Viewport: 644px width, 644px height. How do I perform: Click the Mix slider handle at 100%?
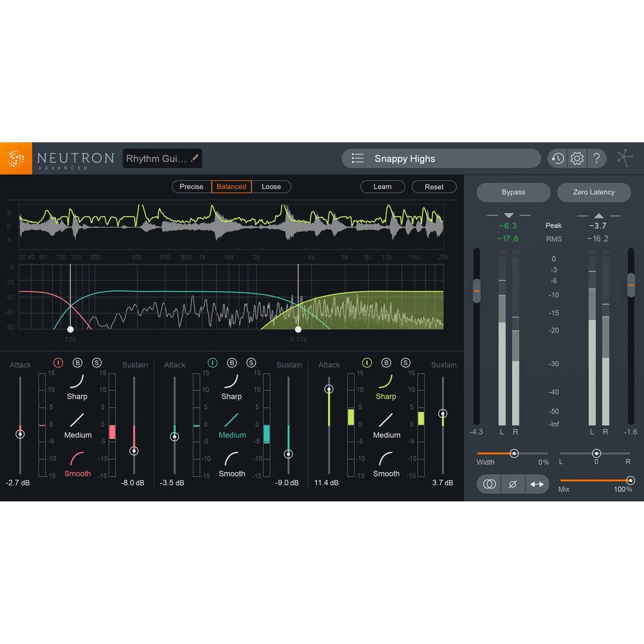630,480
